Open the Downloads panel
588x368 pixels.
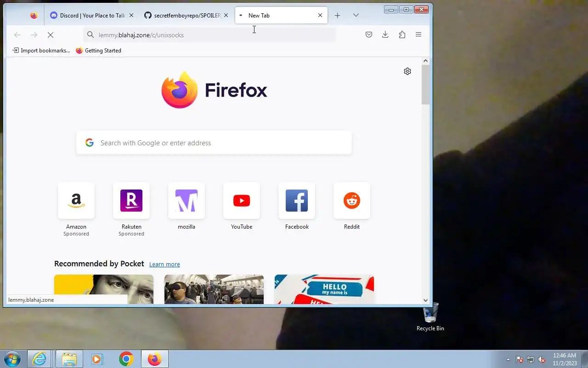(385, 34)
